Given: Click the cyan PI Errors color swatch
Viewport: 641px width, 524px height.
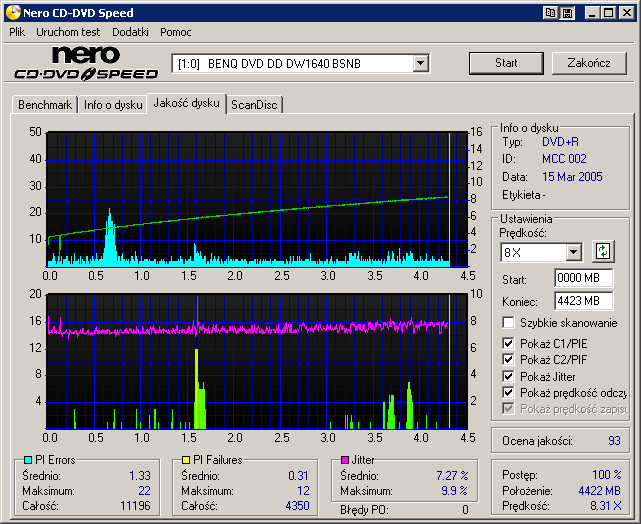Looking at the screenshot, I should point(28,460).
